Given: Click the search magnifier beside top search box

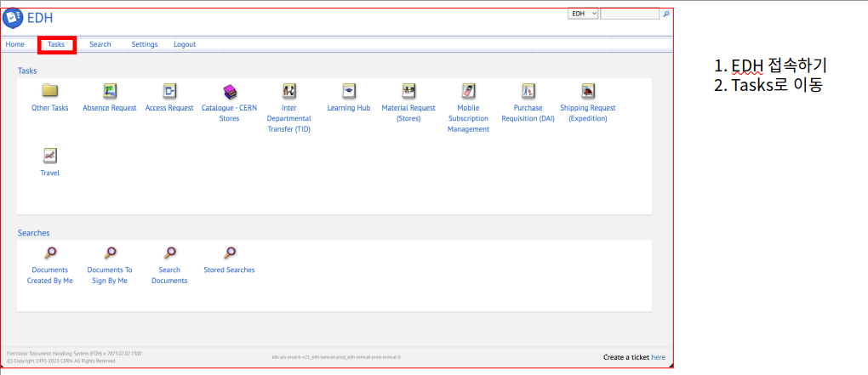Looking at the screenshot, I should [x=666, y=14].
